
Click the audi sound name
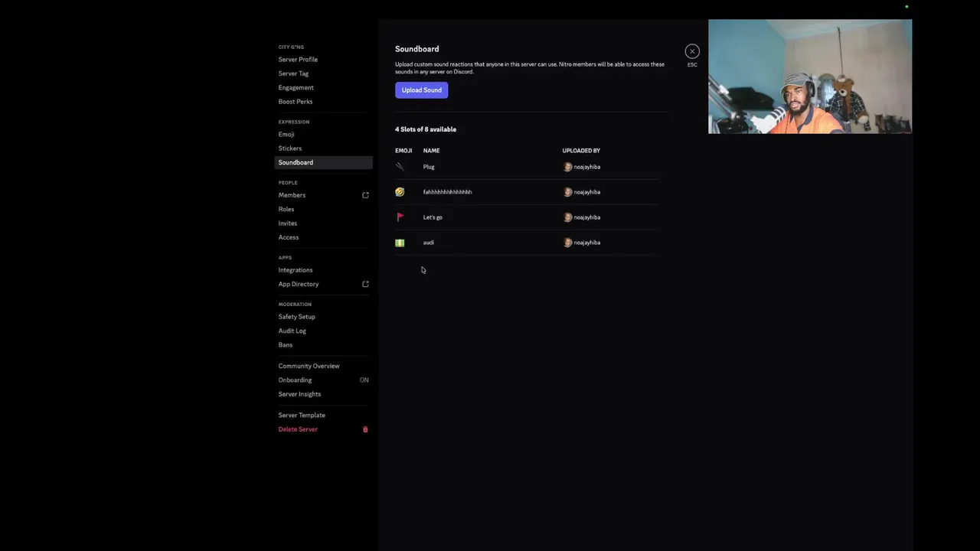[428, 243]
